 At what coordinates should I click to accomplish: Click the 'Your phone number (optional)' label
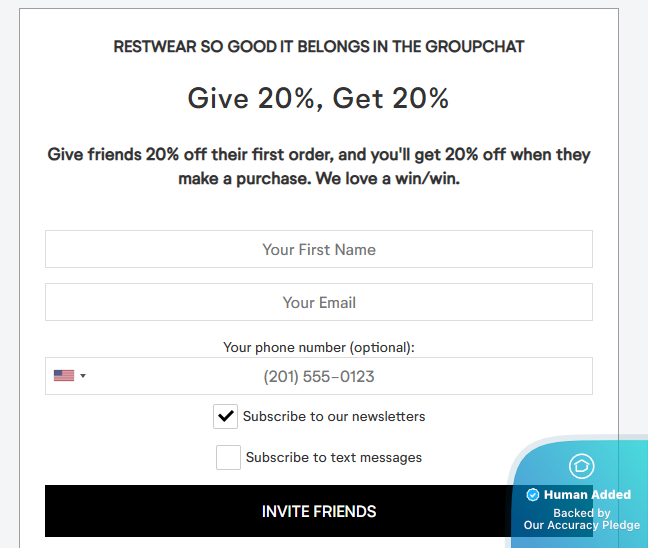(319, 348)
